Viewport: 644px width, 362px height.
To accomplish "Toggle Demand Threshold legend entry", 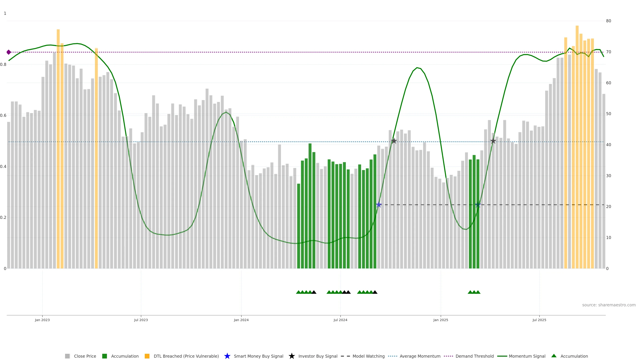I will pyautogui.click(x=474, y=356).
